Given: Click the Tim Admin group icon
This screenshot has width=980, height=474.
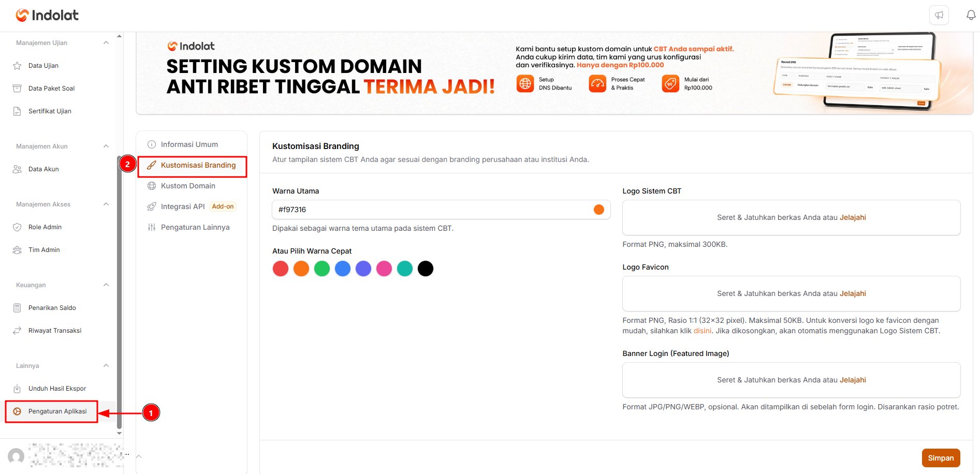Looking at the screenshot, I should point(17,250).
